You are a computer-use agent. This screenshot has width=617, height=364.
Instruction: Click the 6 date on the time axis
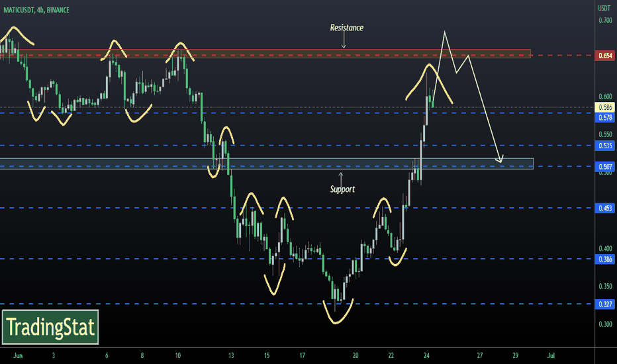coord(107,355)
